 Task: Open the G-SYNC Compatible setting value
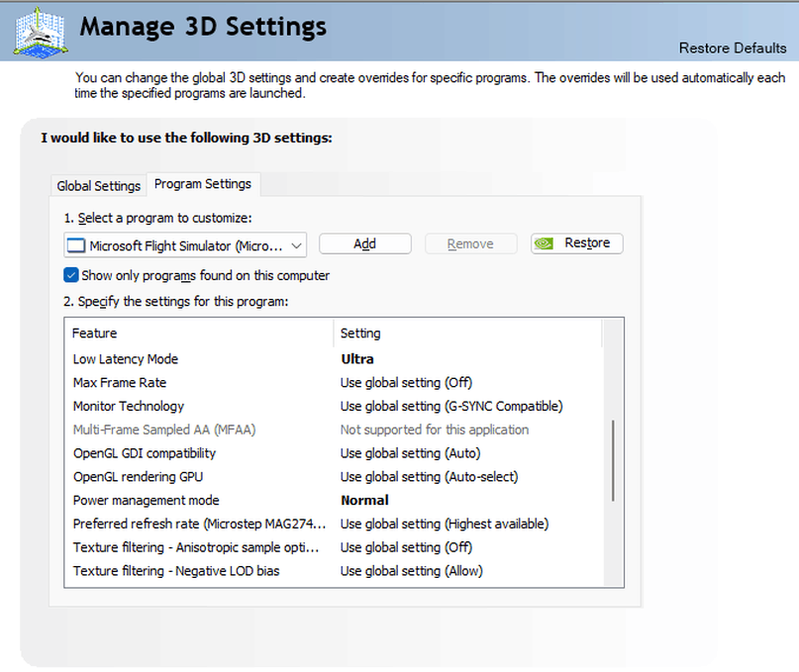click(451, 406)
